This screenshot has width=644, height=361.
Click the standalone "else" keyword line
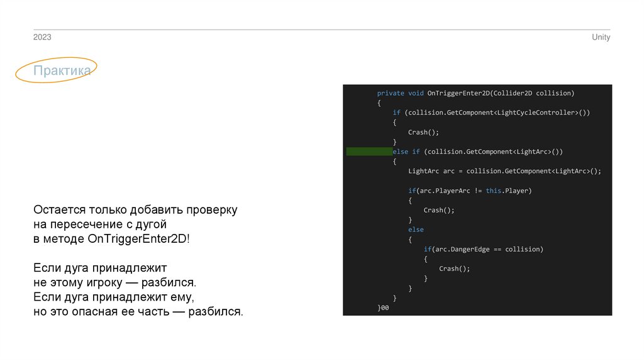[x=416, y=230]
